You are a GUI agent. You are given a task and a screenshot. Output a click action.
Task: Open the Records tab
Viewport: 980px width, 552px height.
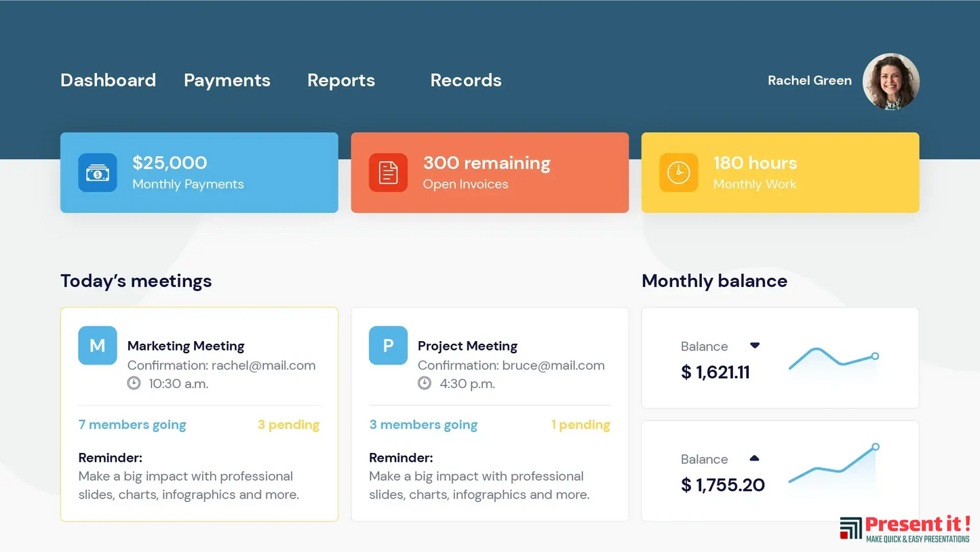pos(466,80)
